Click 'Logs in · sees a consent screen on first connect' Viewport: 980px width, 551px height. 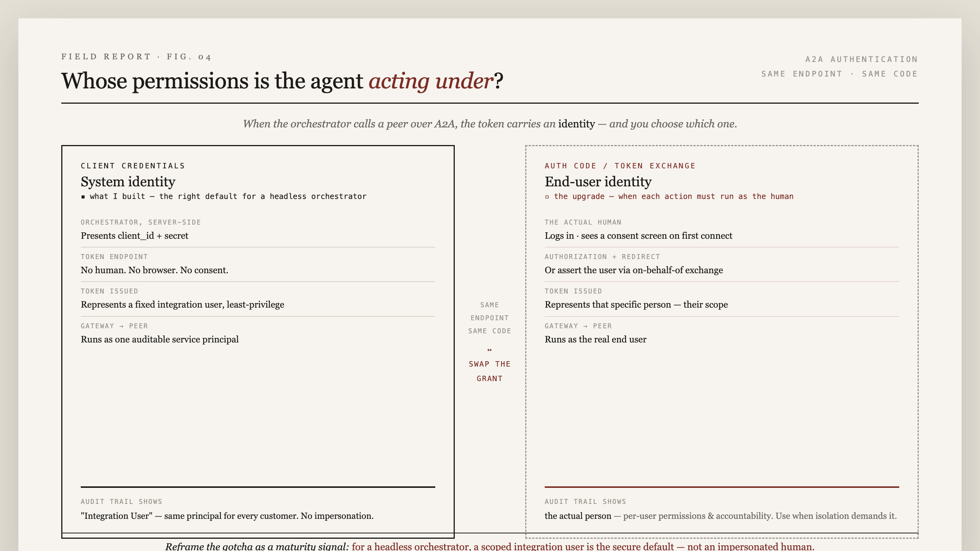pyautogui.click(x=639, y=236)
